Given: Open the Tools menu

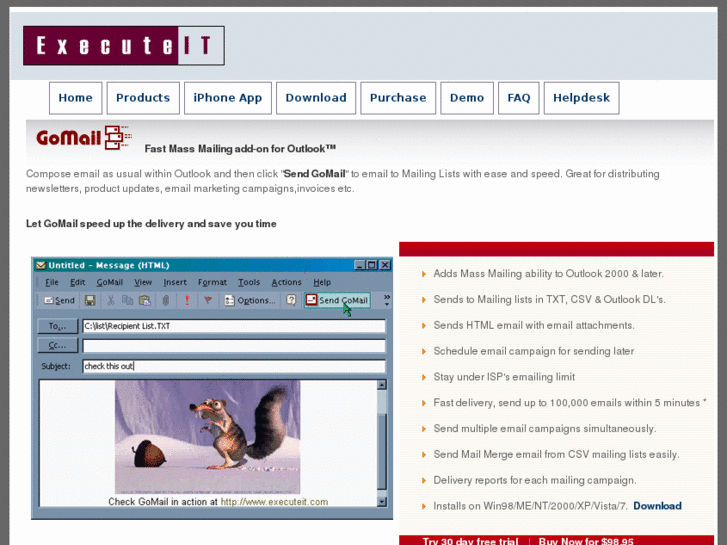Looking at the screenshot, I should point(249,282).
